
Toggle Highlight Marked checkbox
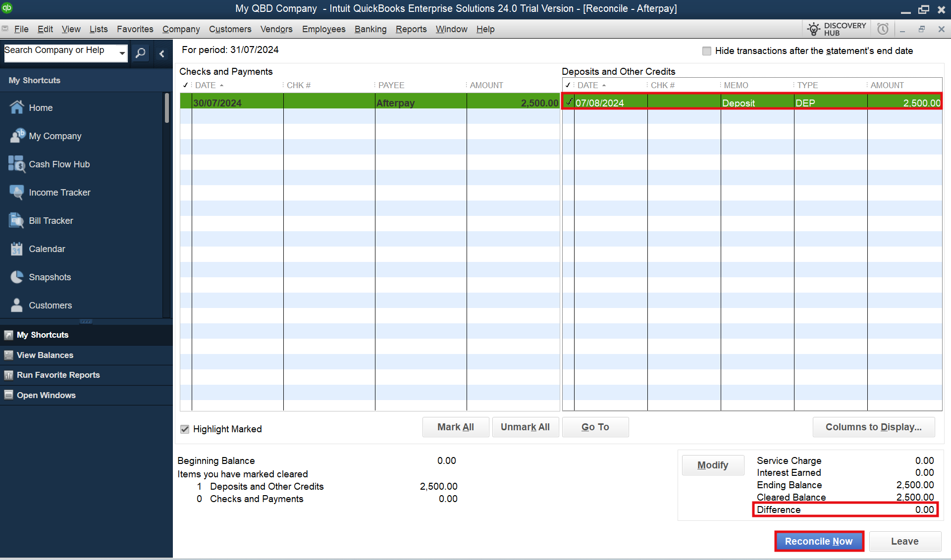[x=185, y=429]
